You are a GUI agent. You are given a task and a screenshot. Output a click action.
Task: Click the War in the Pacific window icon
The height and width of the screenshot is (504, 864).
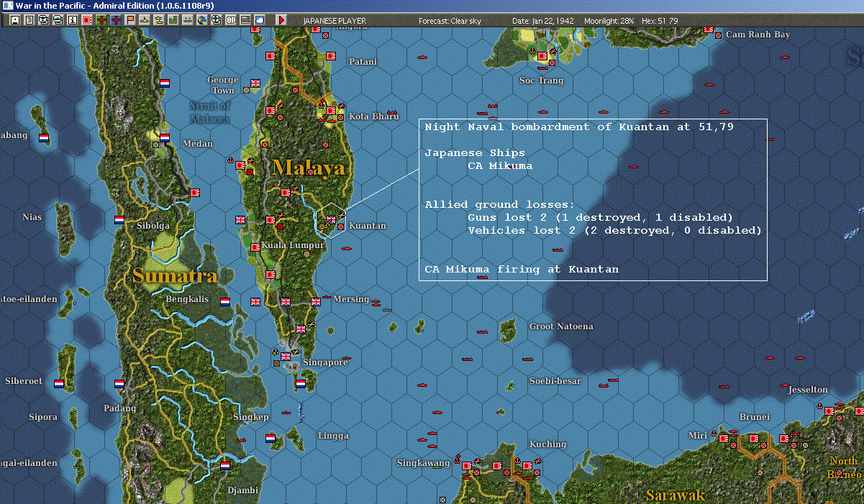point(6,6)
